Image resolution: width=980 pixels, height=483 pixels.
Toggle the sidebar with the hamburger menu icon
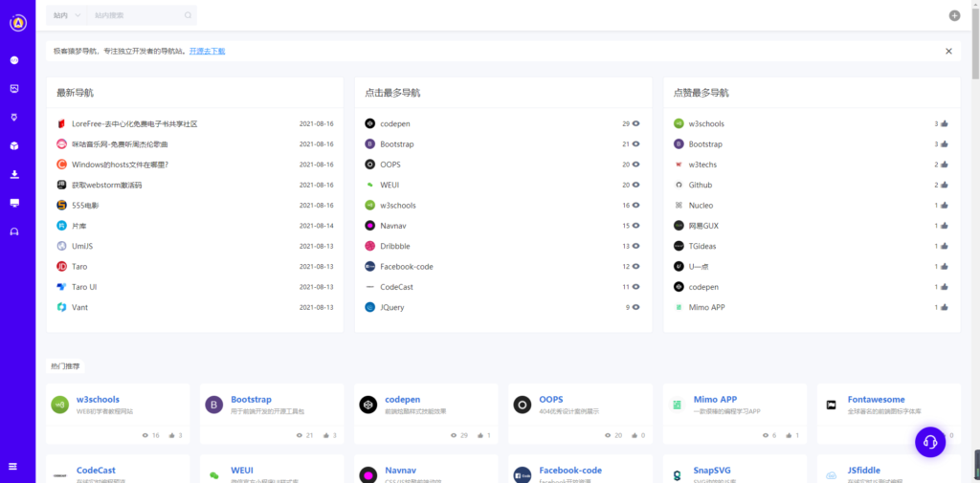(x=13, y=467)
